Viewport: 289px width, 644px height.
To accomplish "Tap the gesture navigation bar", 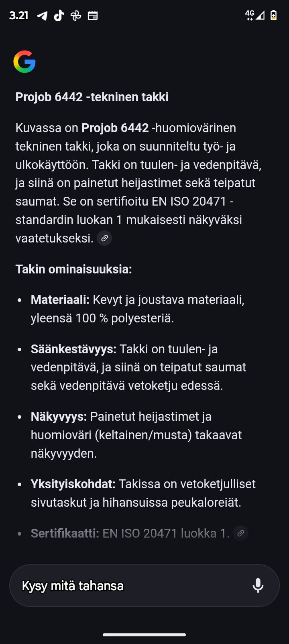I will (144, 634).
